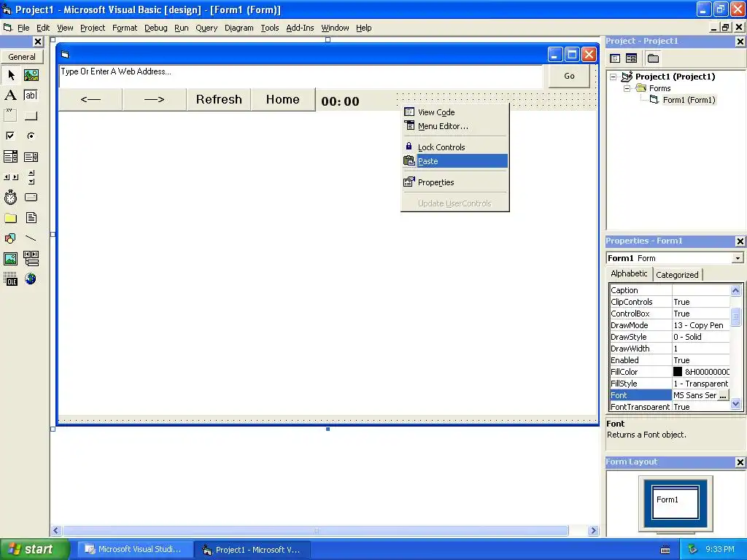
Task: Open the Diagram menu
Action: click(239, 28)
